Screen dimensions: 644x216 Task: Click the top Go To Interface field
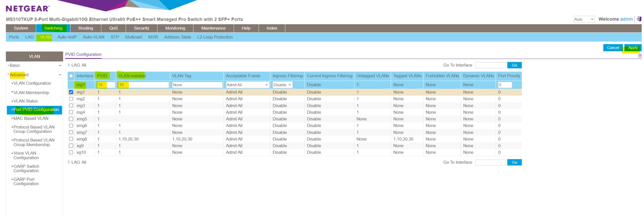click(490, 65)
